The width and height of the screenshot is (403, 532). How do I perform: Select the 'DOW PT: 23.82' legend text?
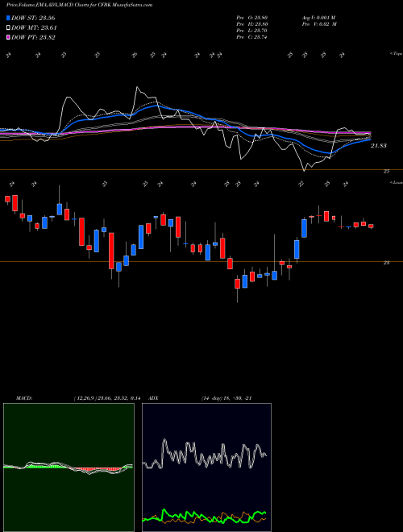point(33,37)
